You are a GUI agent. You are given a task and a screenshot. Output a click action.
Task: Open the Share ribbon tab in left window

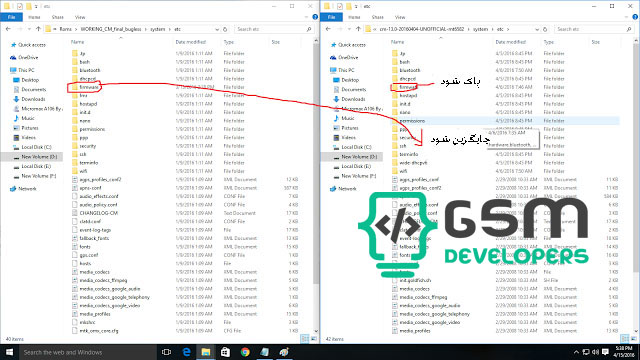click(x=58, y=17)
